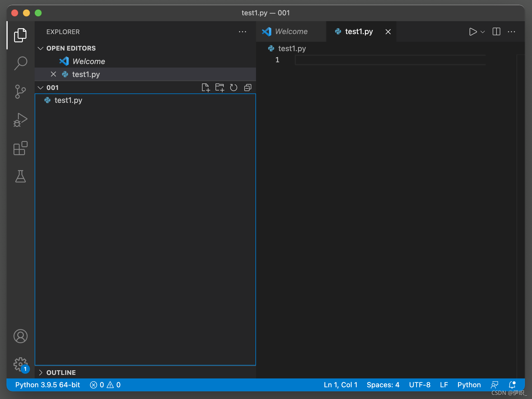Close test1.py in Open Editors list
The width and height of the screenshot is (532, 399).
[x=53, y=74]
